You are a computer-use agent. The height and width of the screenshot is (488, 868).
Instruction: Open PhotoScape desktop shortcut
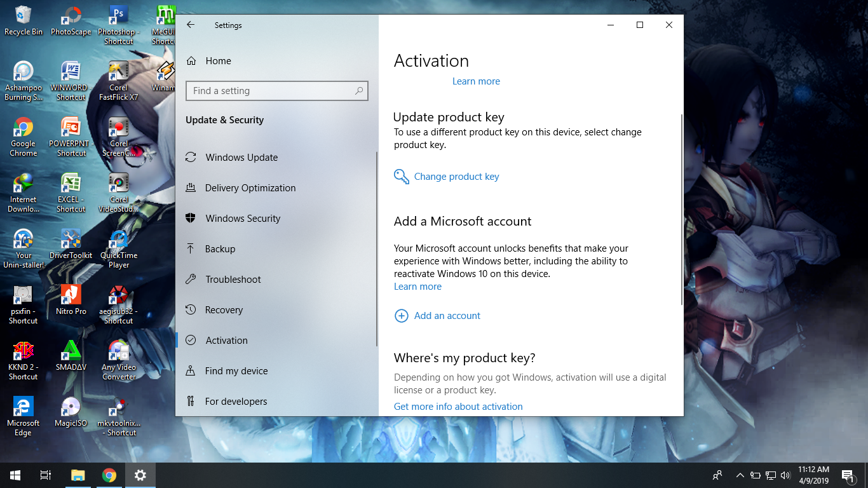tap(71, 21)
